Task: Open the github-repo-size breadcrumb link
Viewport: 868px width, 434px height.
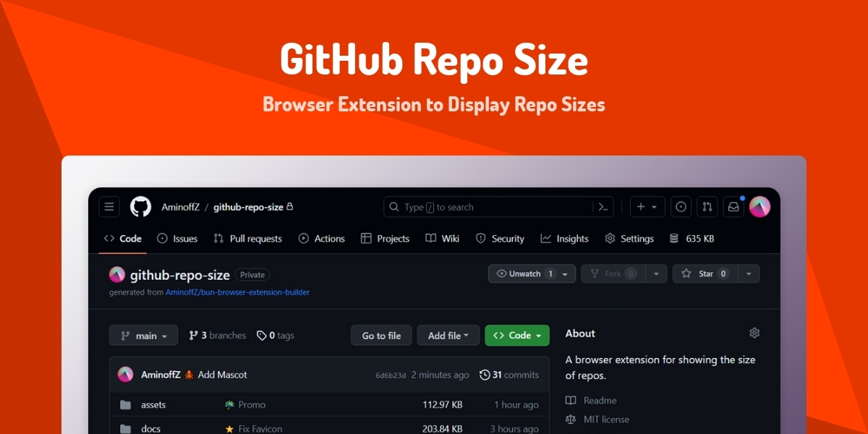Action: [248, 207]
